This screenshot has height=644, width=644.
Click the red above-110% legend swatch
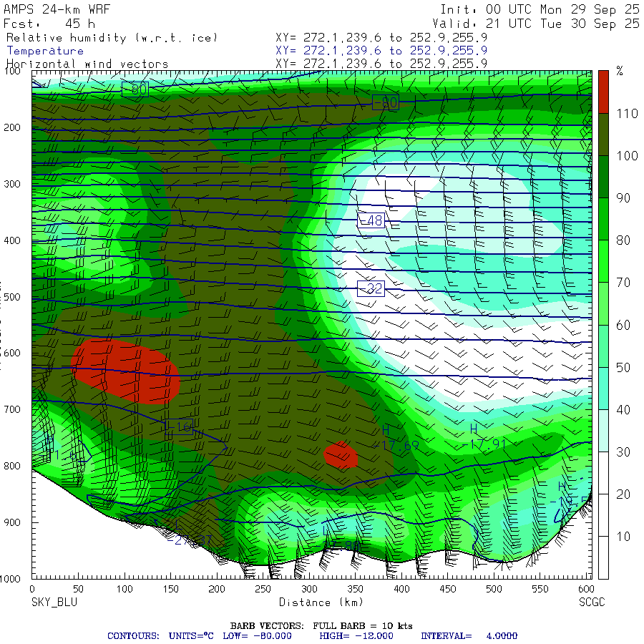(x=603, y=92)
